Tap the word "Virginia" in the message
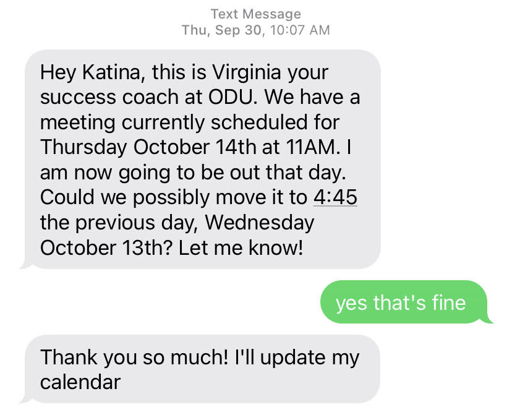512x420 pixels. 247,72
